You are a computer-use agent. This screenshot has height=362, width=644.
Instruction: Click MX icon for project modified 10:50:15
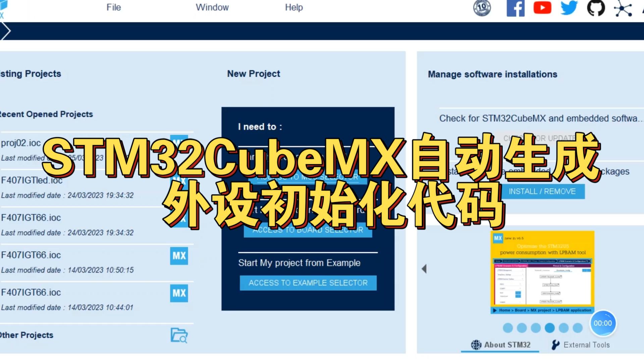(x=179, y=256)
